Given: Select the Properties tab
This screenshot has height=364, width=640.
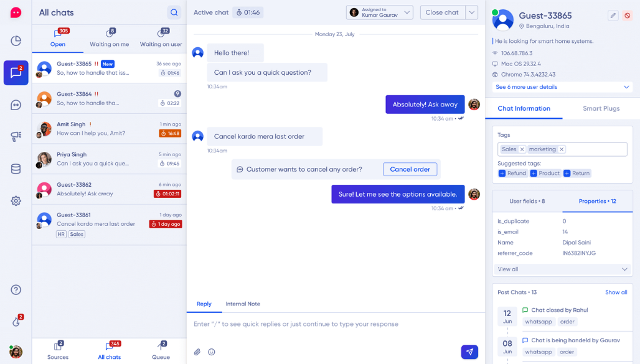Looking at the screenshot, I should point(597,201).
